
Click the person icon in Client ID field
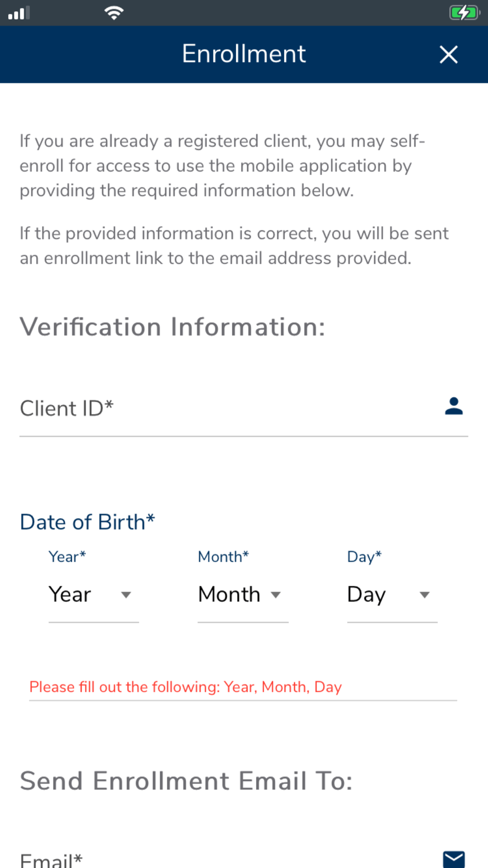coord(453,406)
